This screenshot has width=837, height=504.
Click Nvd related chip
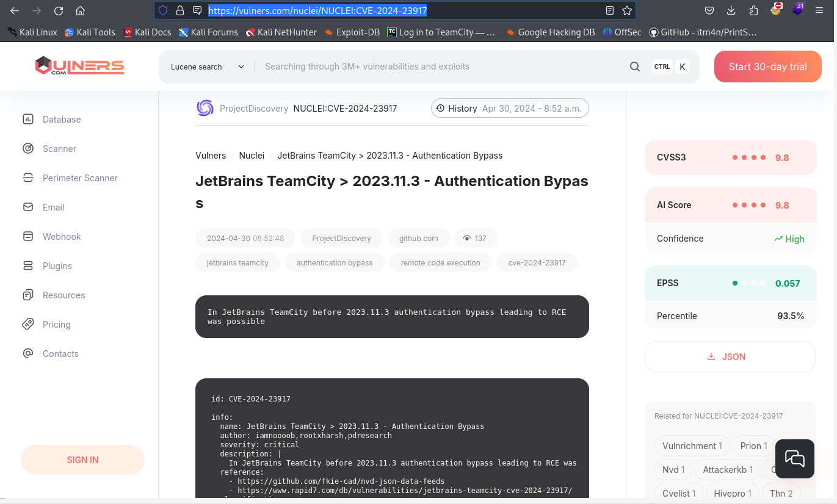pos(673,470)
